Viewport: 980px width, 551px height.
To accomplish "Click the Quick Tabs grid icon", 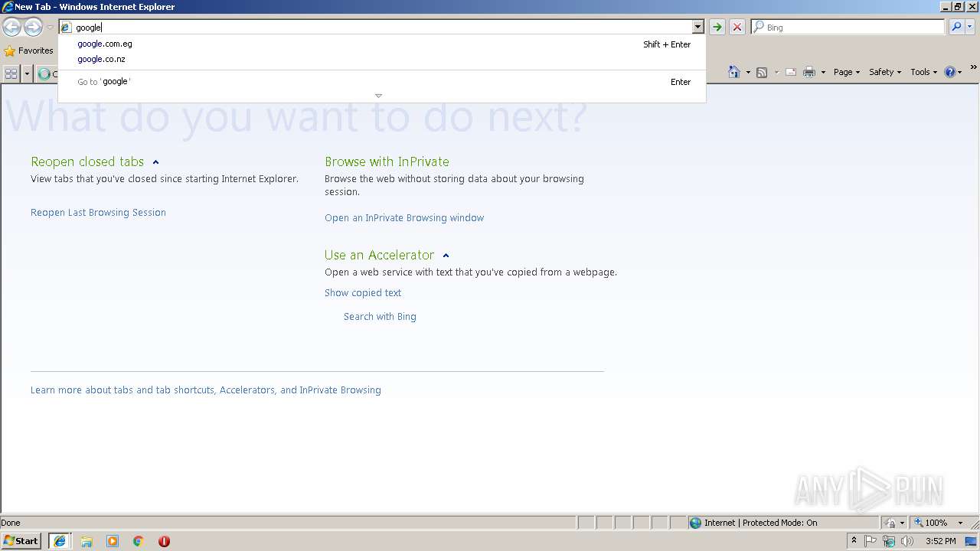I will tap(11, 73).
